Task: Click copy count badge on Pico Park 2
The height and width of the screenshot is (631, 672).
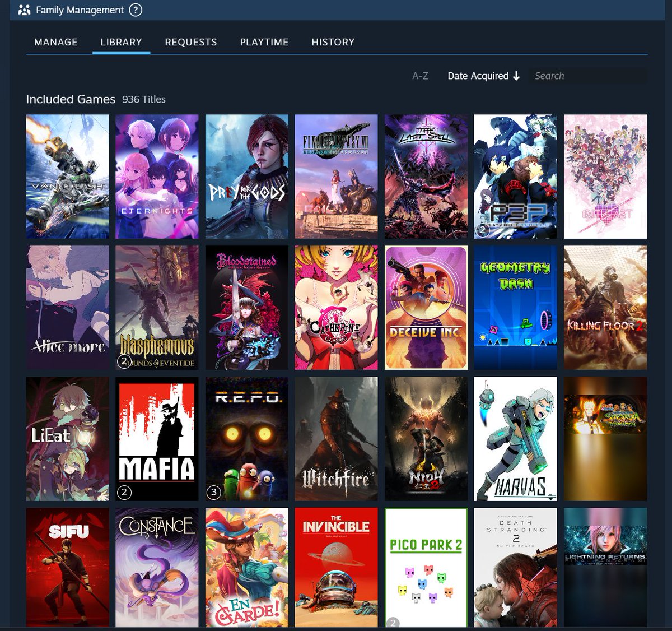Action: pos(393,623)
